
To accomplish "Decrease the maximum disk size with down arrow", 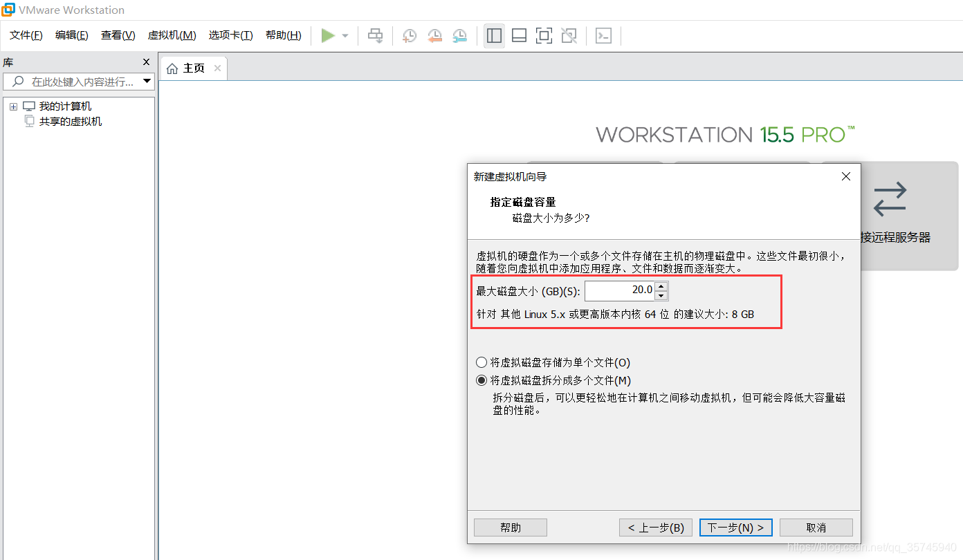I will tap(661, 296).
